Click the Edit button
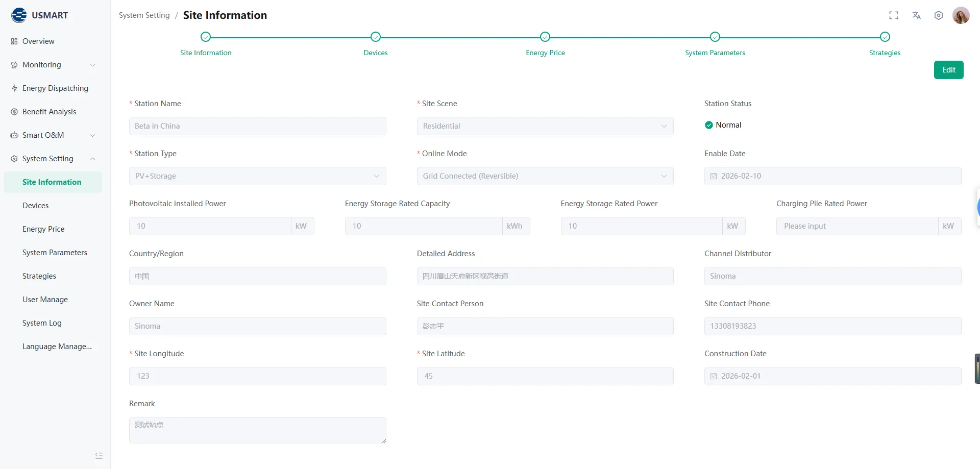 pyautogui.click(x=948, y=69)
